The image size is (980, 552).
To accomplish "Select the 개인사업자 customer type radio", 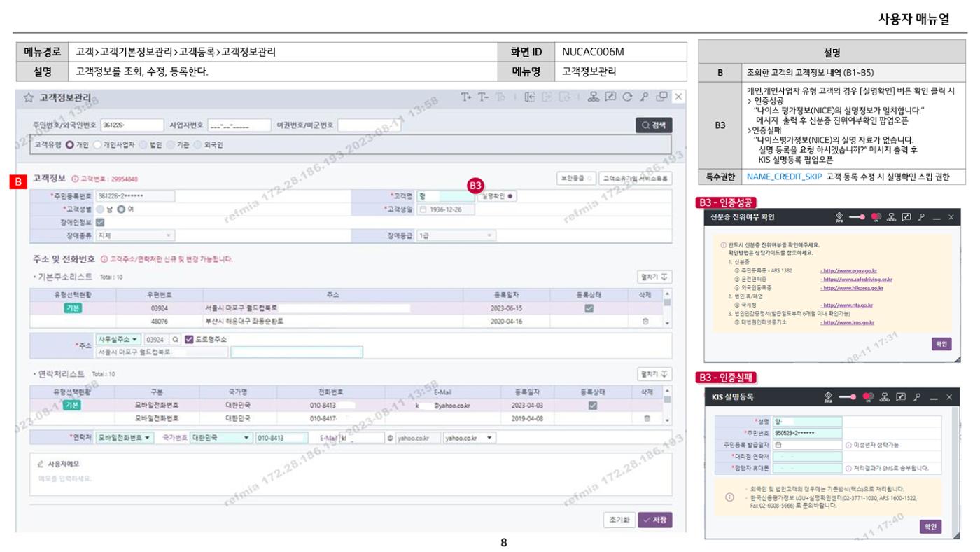I will [x=97, y=145].
